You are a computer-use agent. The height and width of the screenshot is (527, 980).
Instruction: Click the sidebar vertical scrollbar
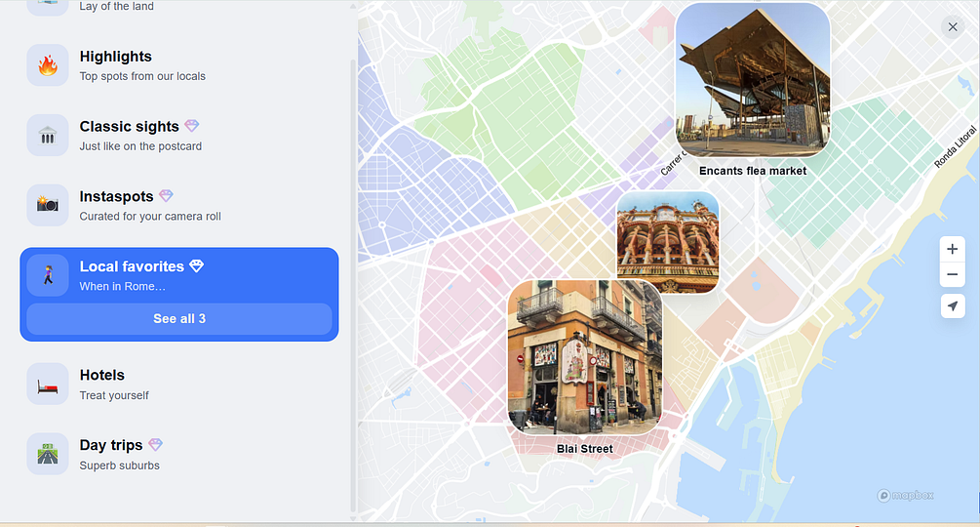353,286
